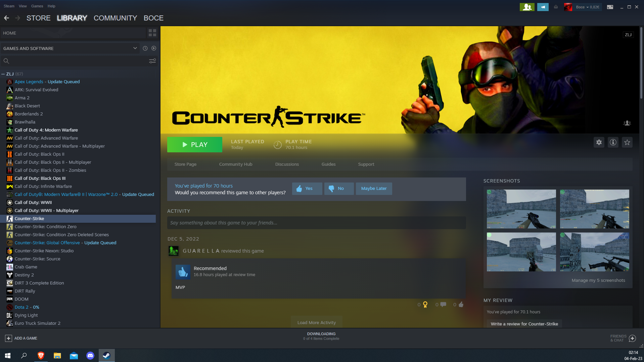Open the game settings gear icon
The width and height of the screenshot is (644, 362).
pyautogui.click(x=599, y=143)
